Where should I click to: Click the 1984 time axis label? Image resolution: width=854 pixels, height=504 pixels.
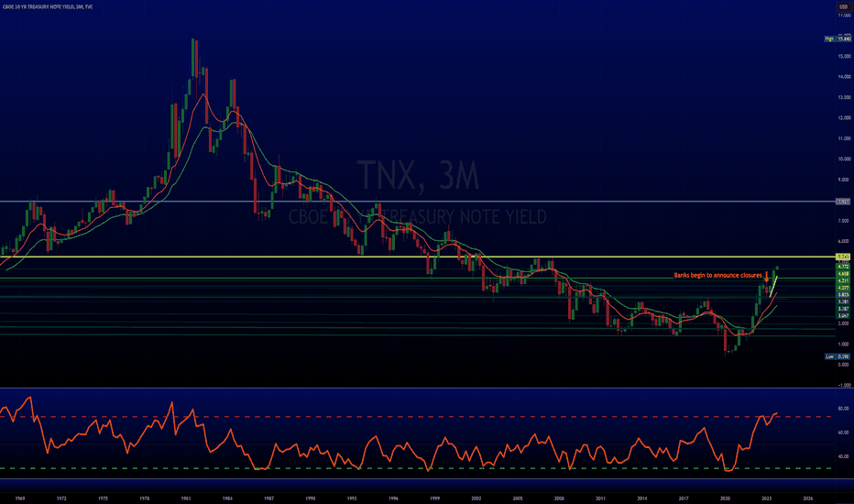pyautogui.click(x=227, y=499)
